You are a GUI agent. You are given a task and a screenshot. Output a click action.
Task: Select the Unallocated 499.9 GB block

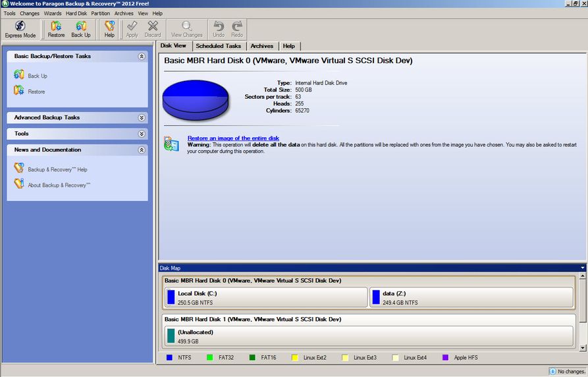tap(369, 337)
